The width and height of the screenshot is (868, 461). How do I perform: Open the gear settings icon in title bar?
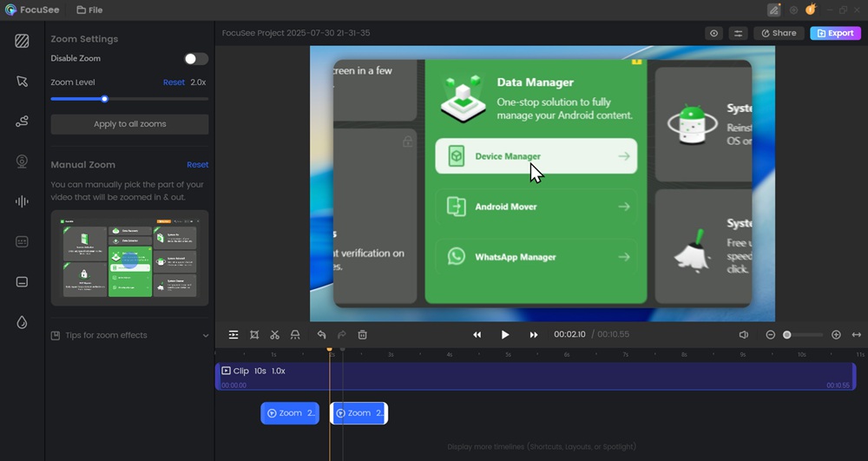pyautogui.click(x=794, y=10)
